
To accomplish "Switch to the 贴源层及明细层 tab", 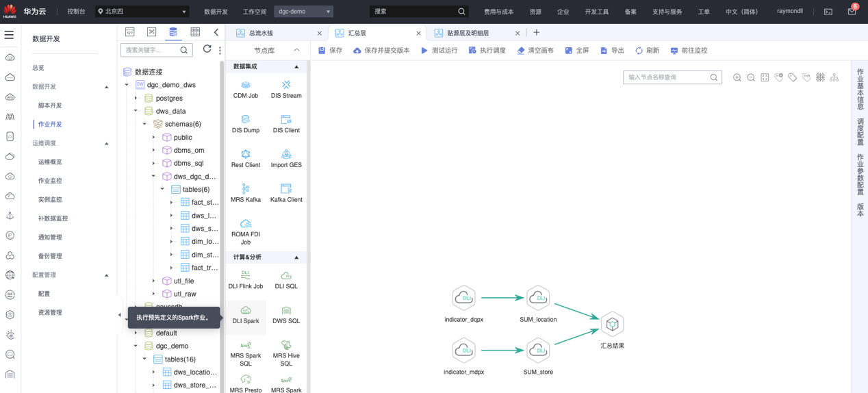I will (x=468, y=33).
